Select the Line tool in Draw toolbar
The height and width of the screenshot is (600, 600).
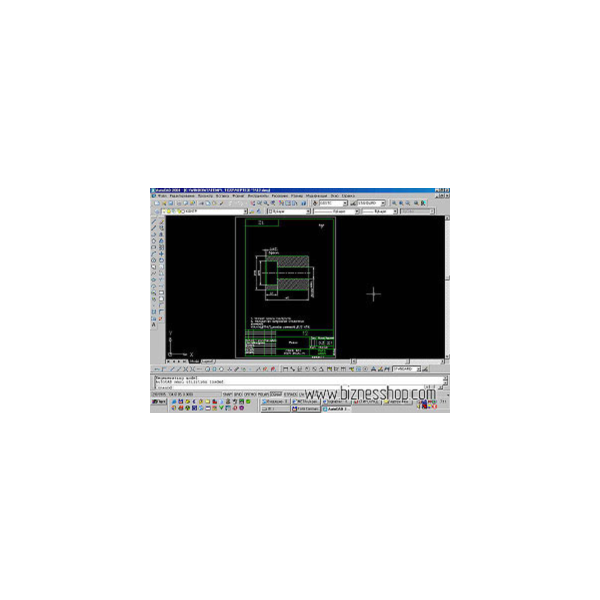[x=153, y=221]
